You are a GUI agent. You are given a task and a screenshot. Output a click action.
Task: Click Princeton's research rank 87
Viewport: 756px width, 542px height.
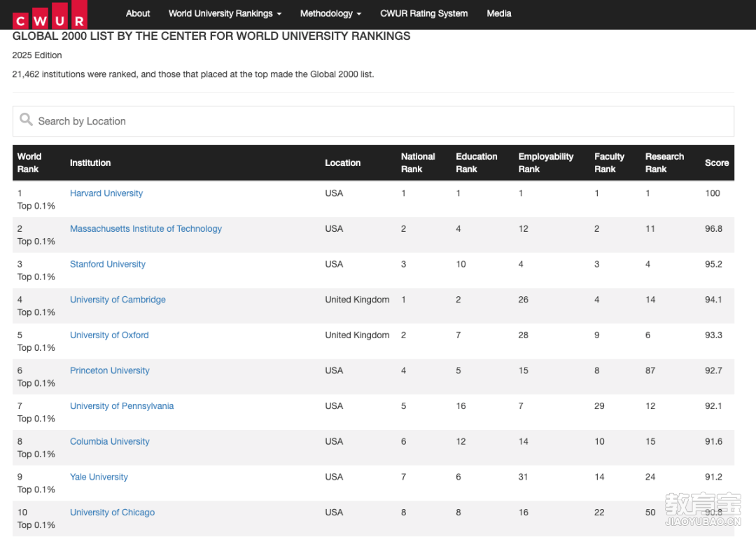click(x=650, y=370)
